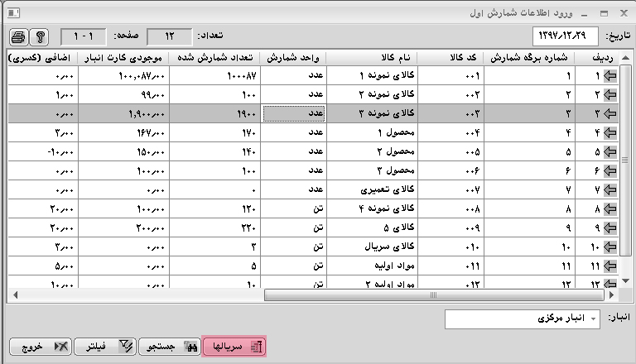The image size is (636, 364).
Task: Click the کد کالا column header
Action: point(449,57)
